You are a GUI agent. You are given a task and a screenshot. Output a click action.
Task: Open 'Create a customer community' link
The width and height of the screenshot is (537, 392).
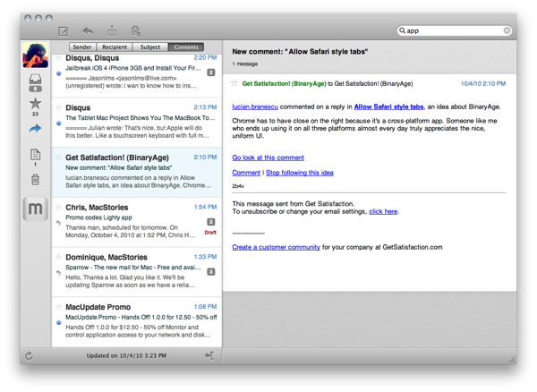pos(276,247)
